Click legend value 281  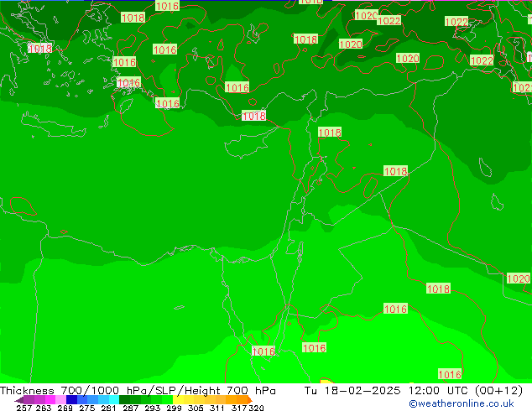tap(108, 408)
